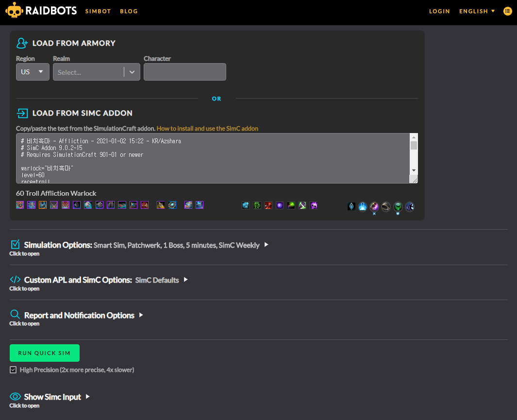Viewport: 517px width, 420px height.
Task: Expand the Show Simc Input section
Action: tap(50, 397)
